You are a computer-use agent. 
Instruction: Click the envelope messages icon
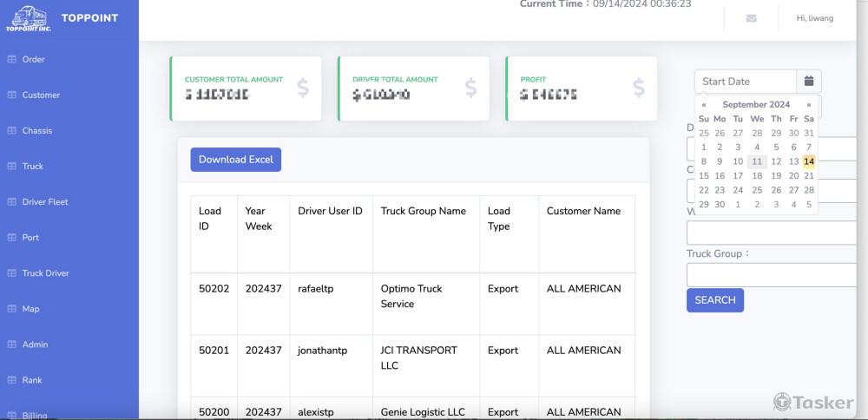point(751,18)
